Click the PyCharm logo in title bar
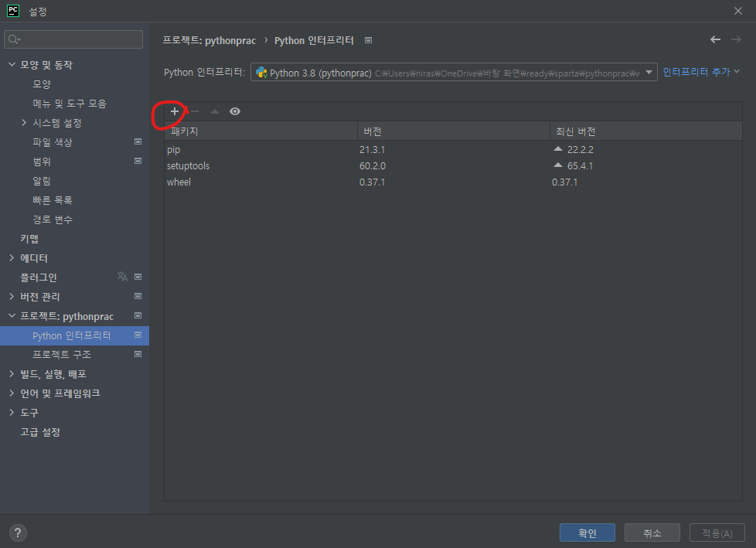Image resolution: width=756 pixels, height=548 pixels. [x=13, y=11]
